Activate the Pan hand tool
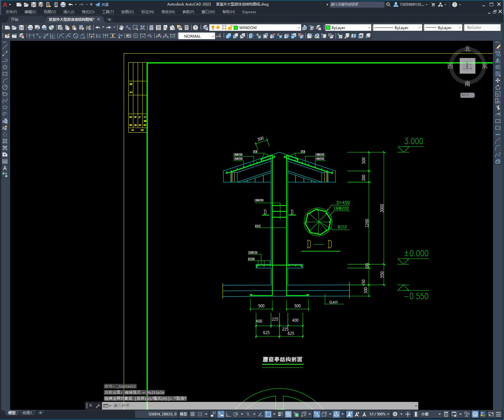 [121, 28]
